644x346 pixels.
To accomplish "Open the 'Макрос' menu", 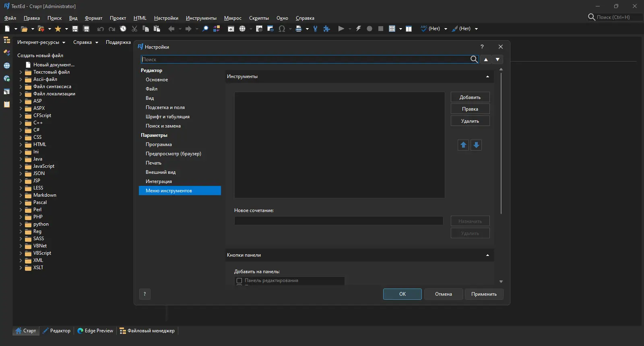I will point(233,18).
